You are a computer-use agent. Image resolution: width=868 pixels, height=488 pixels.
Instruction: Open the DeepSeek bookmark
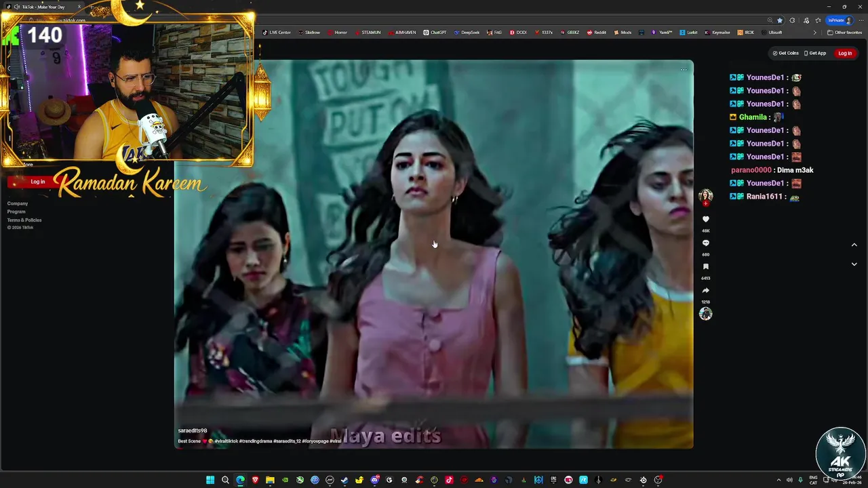point(467,33)
